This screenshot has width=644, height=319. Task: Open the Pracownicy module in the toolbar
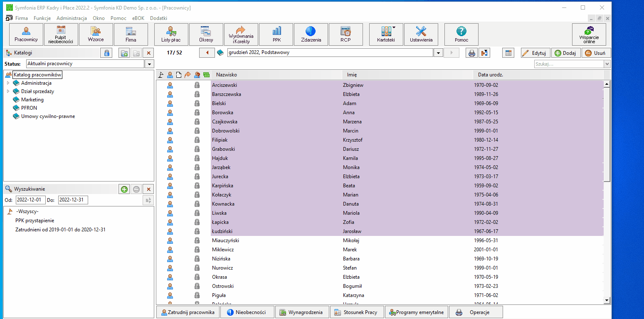(26, 34)
